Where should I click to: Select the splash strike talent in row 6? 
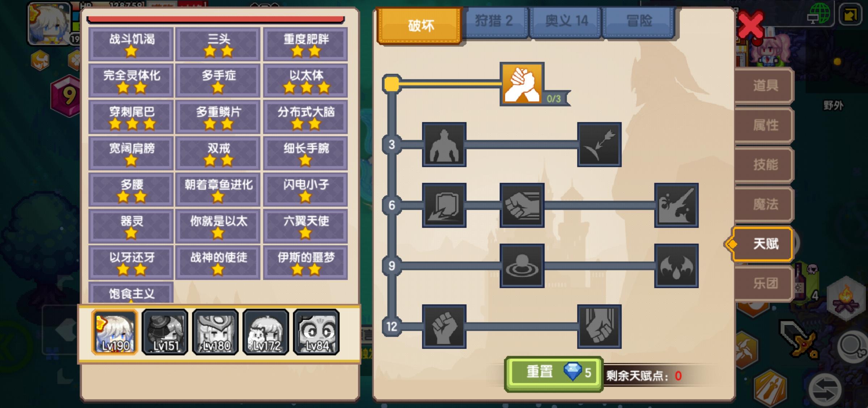(676, 205)
